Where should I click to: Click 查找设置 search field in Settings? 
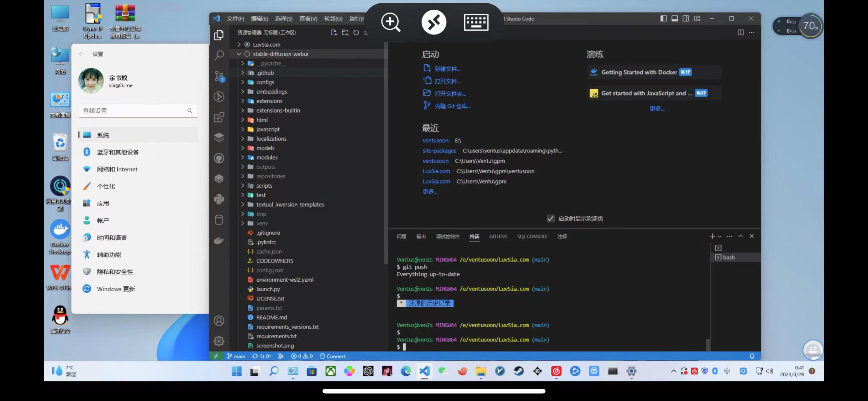[x=138, y=111]
